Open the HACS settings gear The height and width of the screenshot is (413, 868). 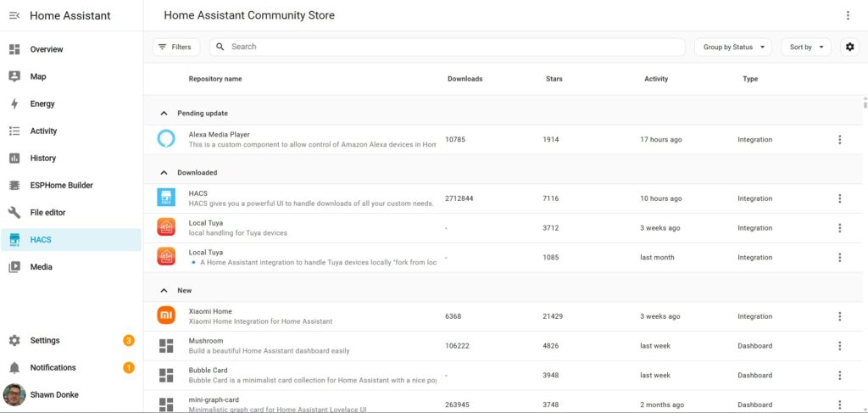850,47
